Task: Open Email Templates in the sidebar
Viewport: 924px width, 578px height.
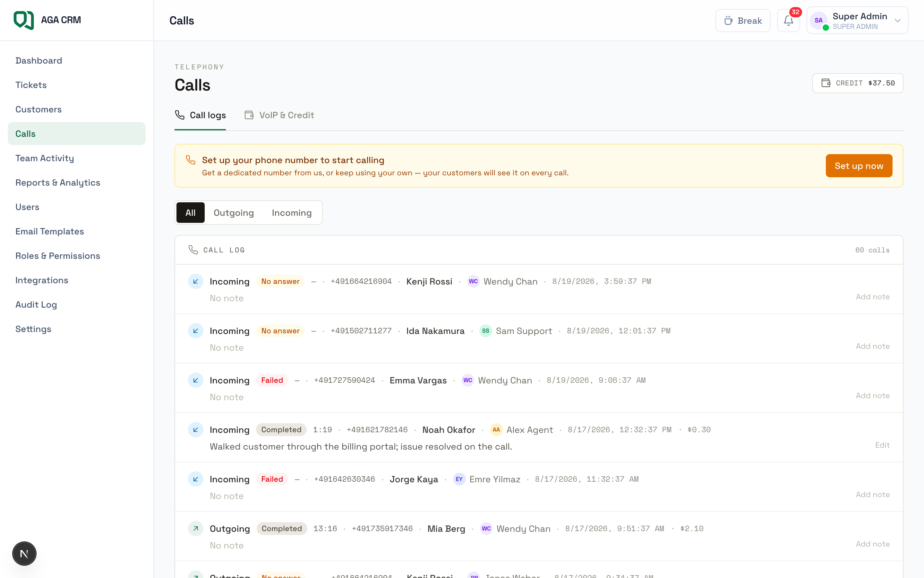Action: pyautogui.click(x=76, y=231)
